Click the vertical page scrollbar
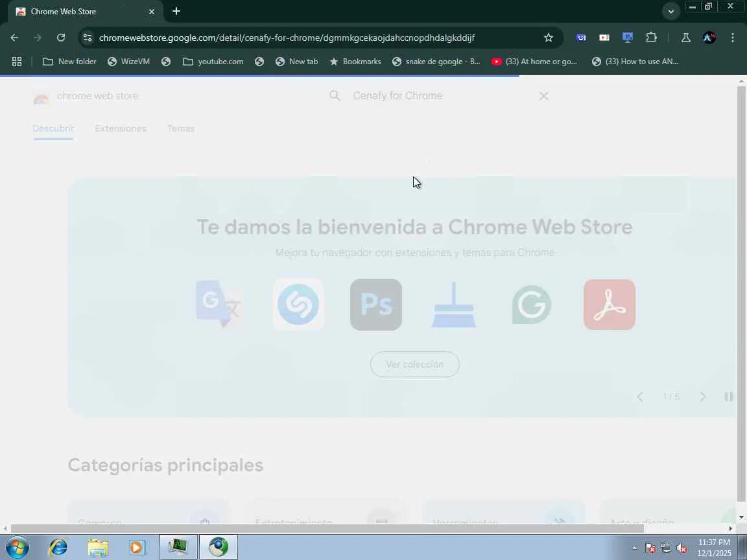Image resolution: width=747 pixels, height=560 pixels. coord(741,294)
